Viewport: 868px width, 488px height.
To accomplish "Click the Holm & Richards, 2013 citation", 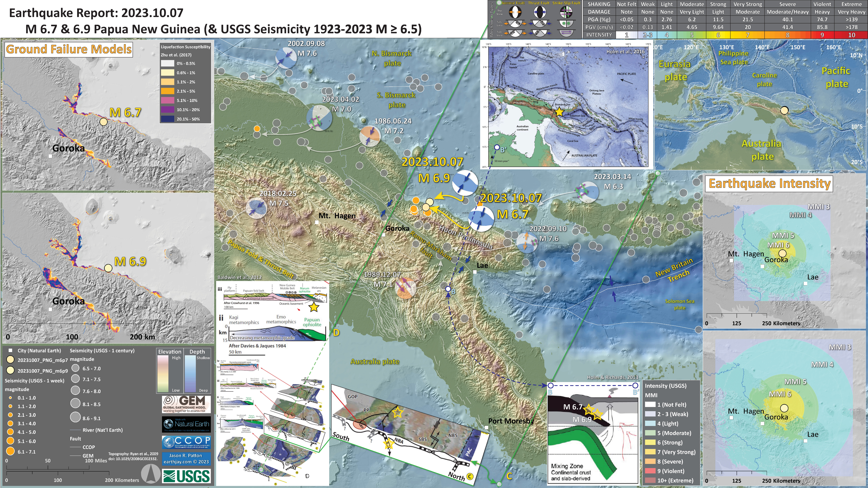I will [x=613, y=377].
